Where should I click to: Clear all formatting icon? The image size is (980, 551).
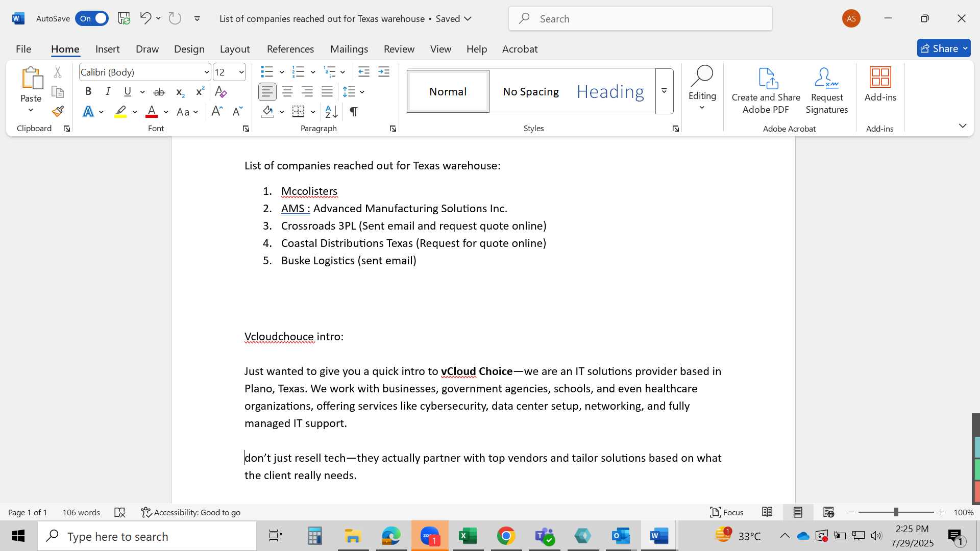(220, 92)
